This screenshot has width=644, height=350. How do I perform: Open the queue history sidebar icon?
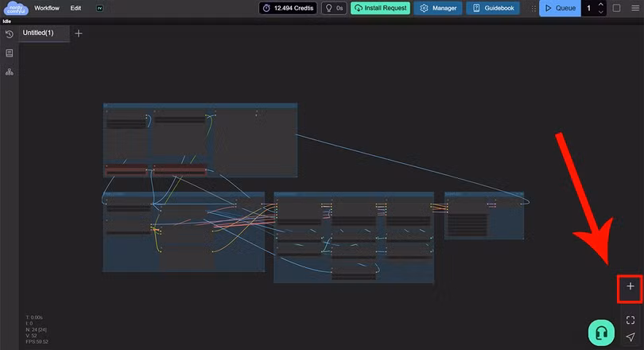[10, 34]
